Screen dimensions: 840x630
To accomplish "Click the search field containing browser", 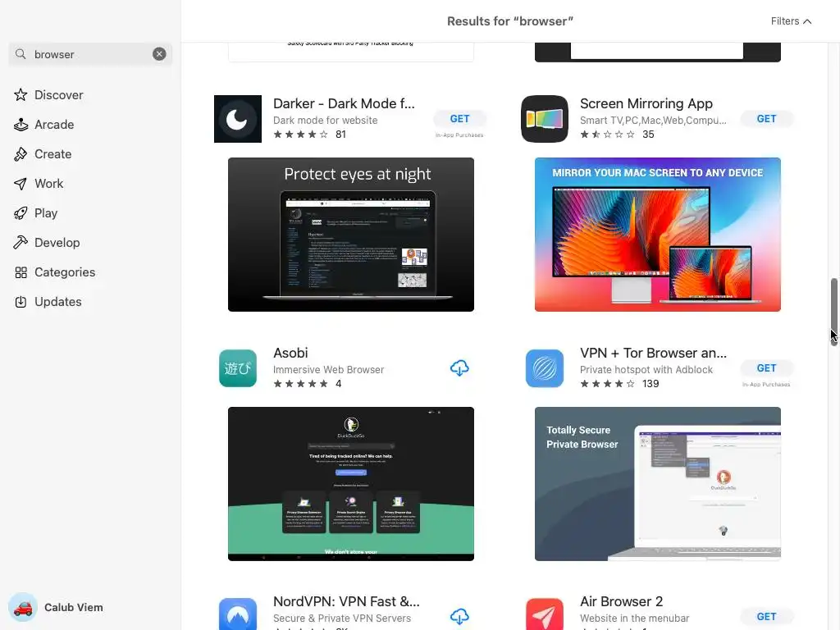I will tap(90, 54).
